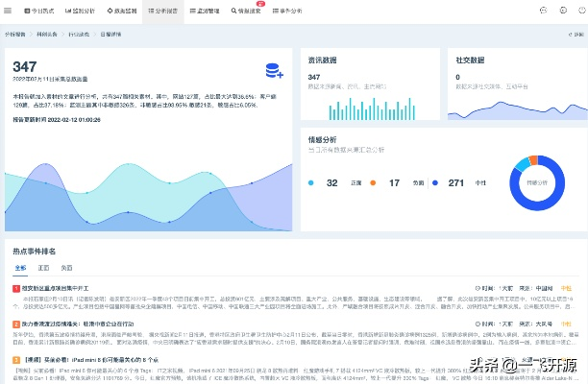Click the teal bar chart in 资讯数据 card

(x=372, y=109)
